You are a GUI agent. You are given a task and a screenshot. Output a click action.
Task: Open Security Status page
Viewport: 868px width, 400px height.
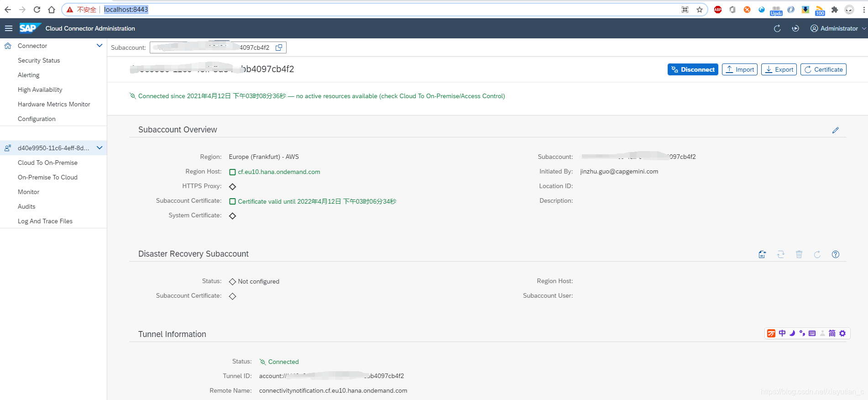pos(39,60)
